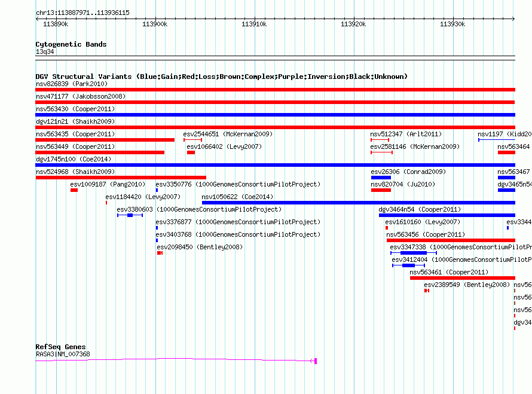Click the 113910k ruler tick label
532x394 pixels.
point(254,24)
